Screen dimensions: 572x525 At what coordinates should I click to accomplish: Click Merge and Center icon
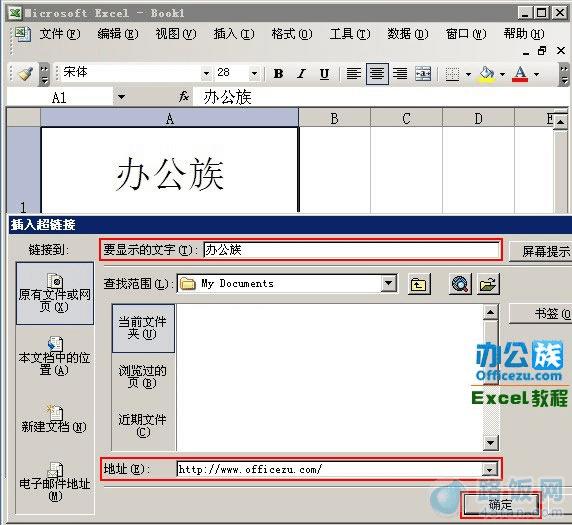423,74
